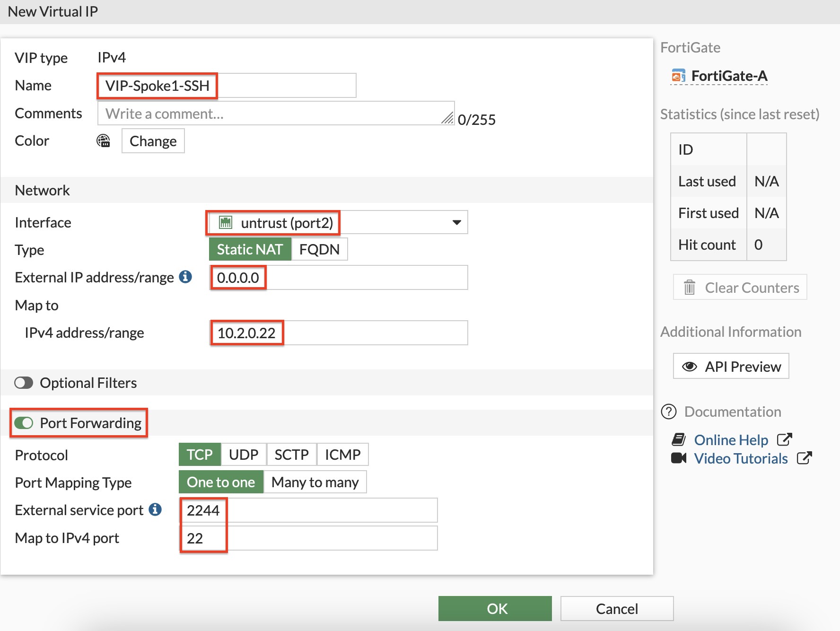This screenshot has height=631, width=840.
Task: Click the IPv4 VIP type value
Action: point(112,57)
